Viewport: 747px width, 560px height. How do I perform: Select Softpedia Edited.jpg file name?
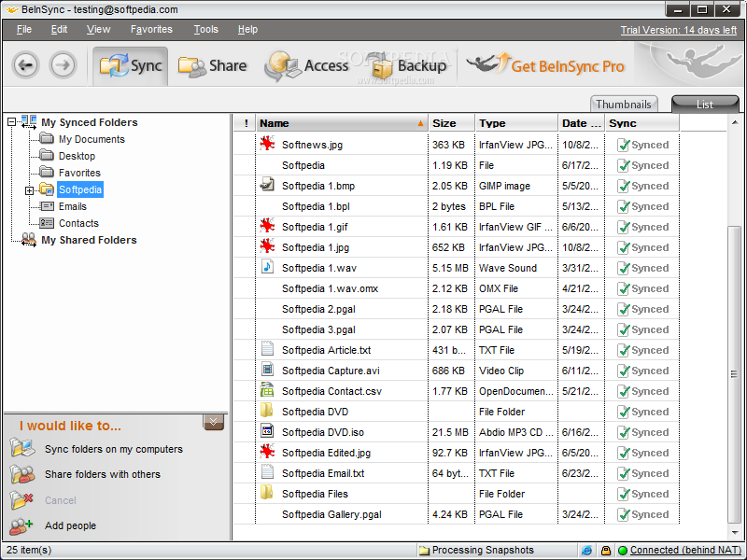point(326,453)
